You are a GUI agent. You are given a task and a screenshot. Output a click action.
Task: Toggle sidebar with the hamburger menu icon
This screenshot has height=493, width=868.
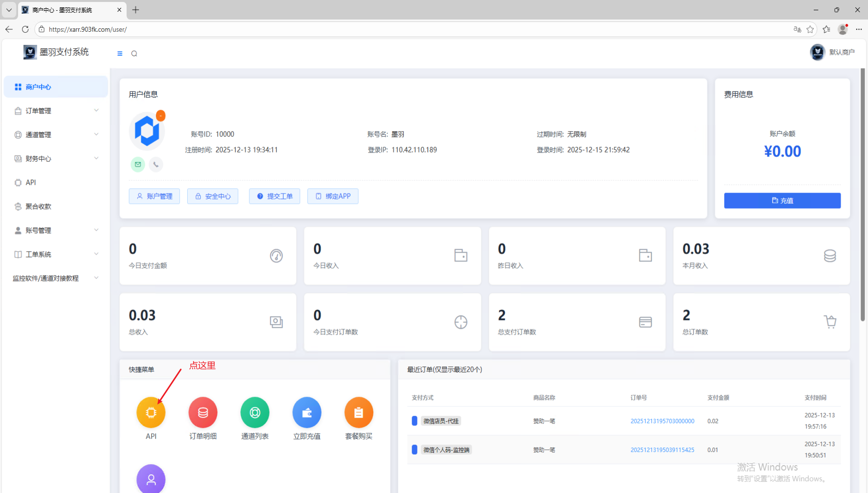[x=120, y=54]
